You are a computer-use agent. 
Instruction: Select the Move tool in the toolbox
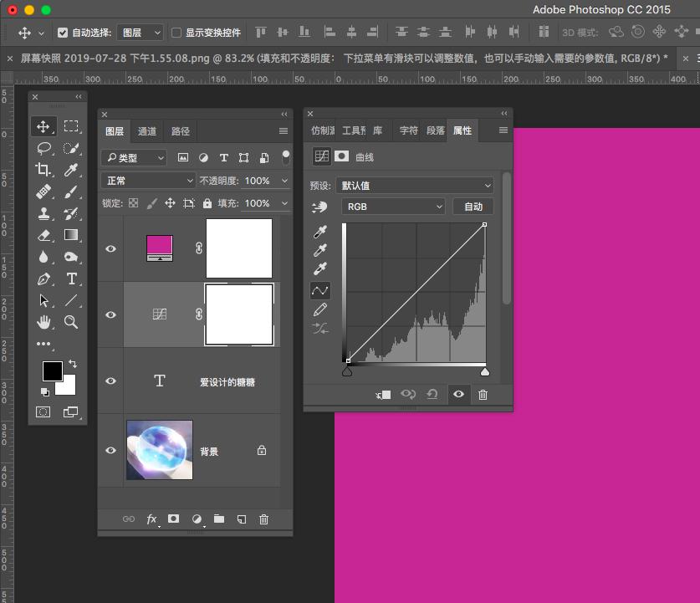43,126
